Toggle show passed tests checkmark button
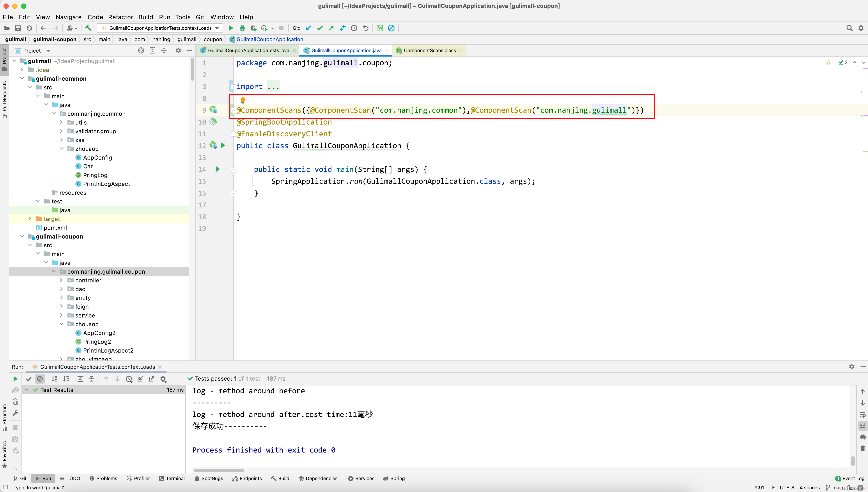This screenshot has width=868, height=492. (x=28, y=379)
